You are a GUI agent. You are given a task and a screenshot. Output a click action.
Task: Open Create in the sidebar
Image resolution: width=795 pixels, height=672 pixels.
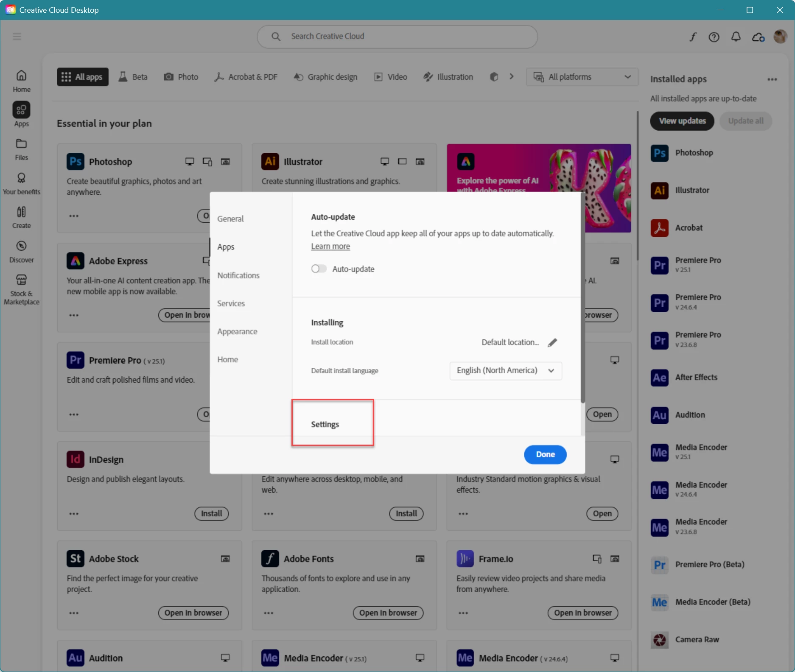click(21, 218)
